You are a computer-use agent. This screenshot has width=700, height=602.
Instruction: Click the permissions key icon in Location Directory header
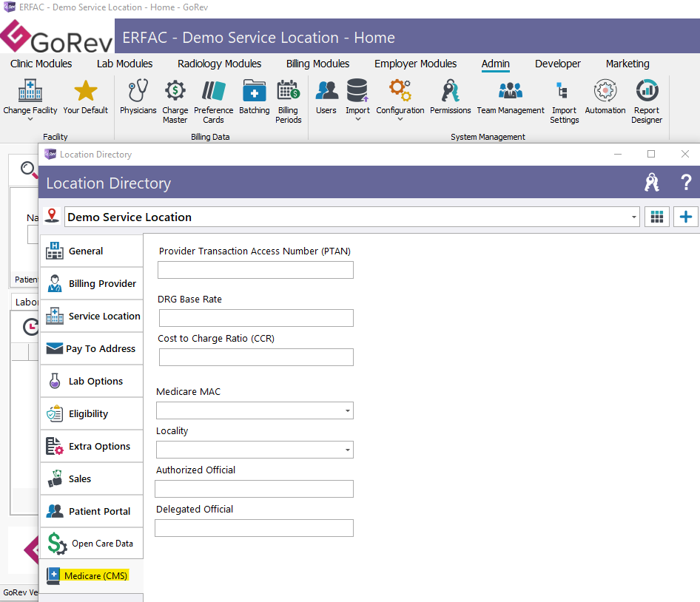coord(652,182)
